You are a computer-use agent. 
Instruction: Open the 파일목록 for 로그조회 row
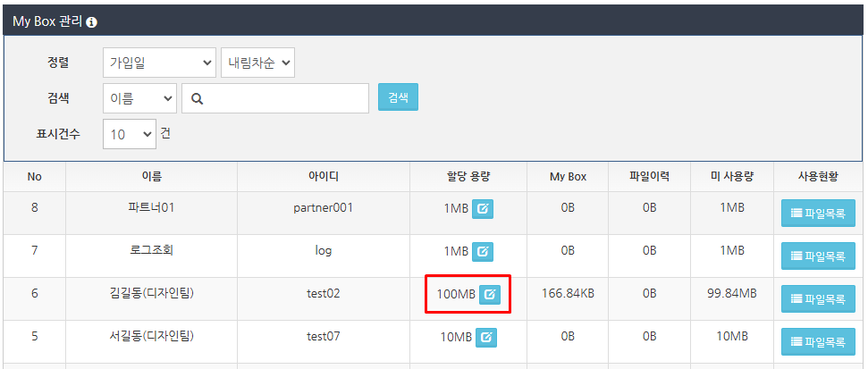point(818,256)
